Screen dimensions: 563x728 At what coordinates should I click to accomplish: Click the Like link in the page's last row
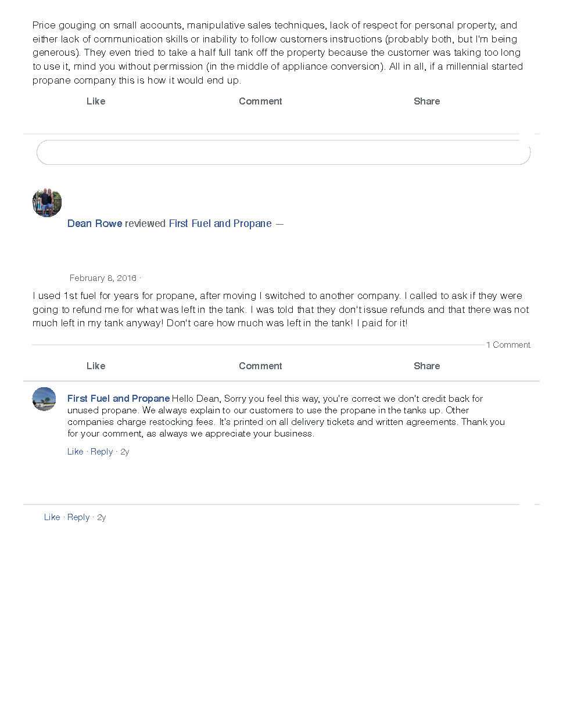[x=52, y=517]
